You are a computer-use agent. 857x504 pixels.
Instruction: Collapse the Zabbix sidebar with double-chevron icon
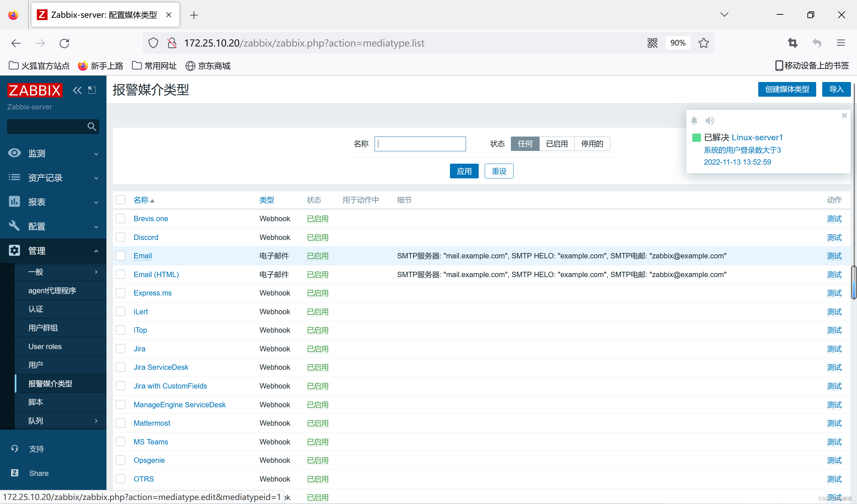(77, 90)
